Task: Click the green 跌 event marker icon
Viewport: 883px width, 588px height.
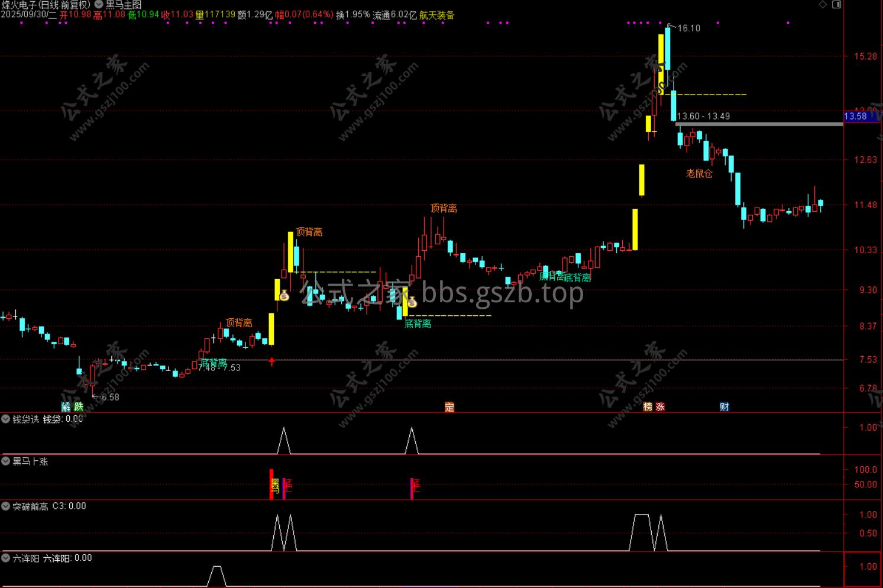Action: click(78, 406)
